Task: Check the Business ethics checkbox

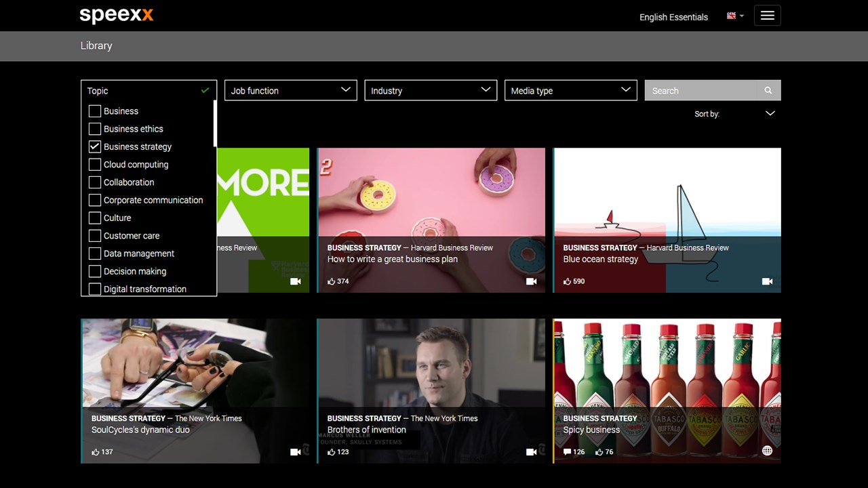Action: click(95, 129)
